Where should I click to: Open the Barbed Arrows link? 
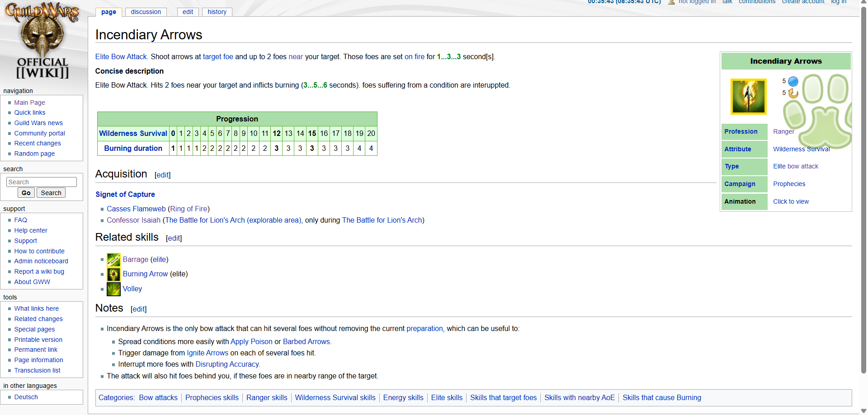click(307, 341)
